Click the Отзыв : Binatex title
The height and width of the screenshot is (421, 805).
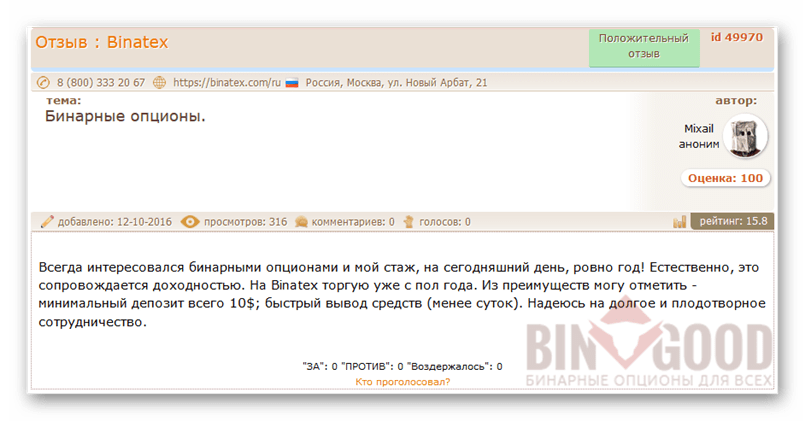102,42
